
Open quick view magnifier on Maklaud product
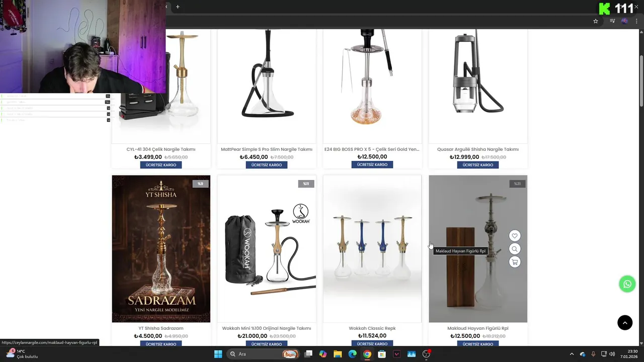click(514, 249)
